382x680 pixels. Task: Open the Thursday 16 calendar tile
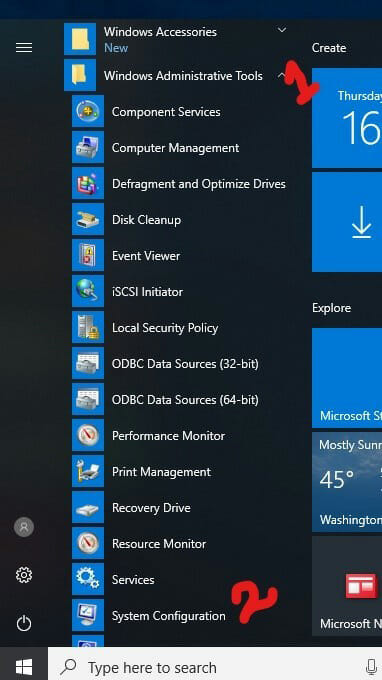point(347,118)
